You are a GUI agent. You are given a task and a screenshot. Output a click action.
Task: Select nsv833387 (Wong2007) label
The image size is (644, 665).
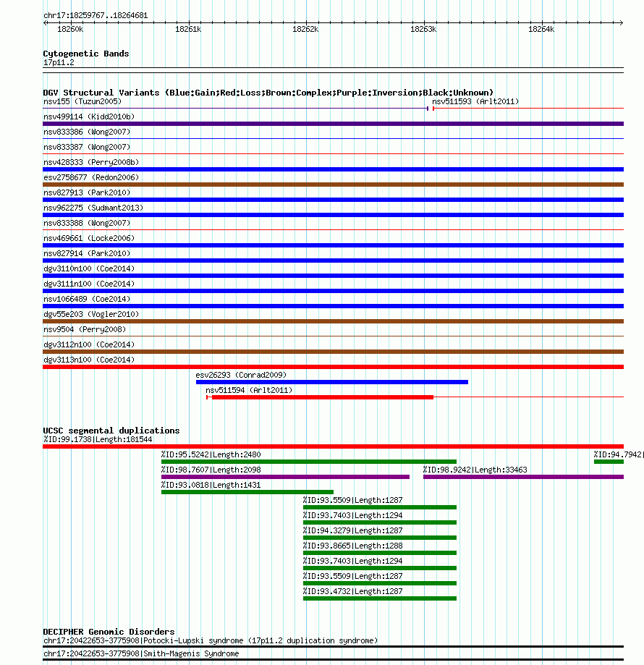(87, 147)
